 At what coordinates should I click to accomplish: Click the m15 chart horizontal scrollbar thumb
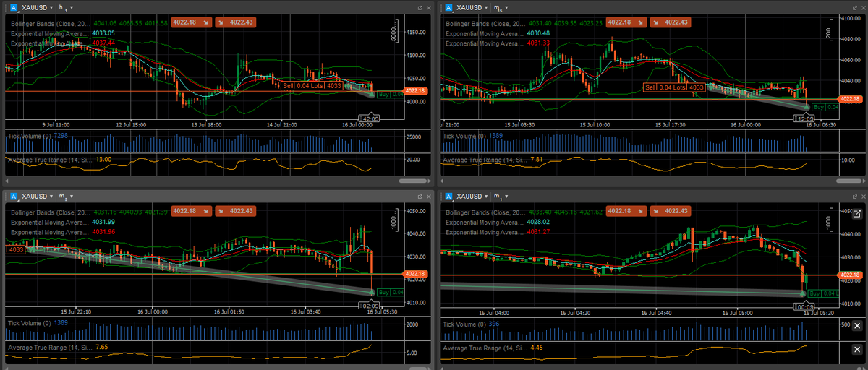pyautogui.click(x=847, y=180)
